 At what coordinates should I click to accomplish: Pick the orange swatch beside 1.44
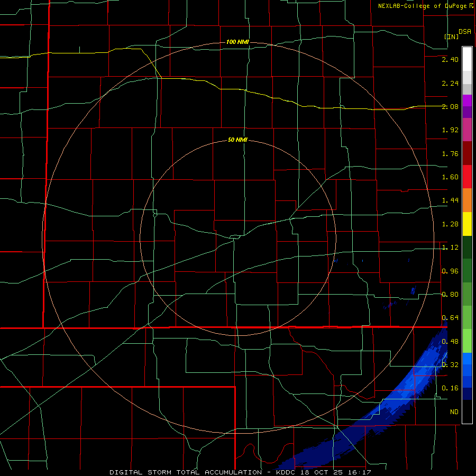[467, 200]
